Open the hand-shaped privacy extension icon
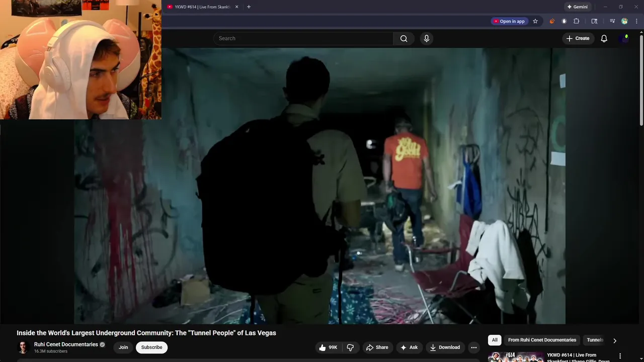Viewport: 644px width, 362px height. [564, 21]
